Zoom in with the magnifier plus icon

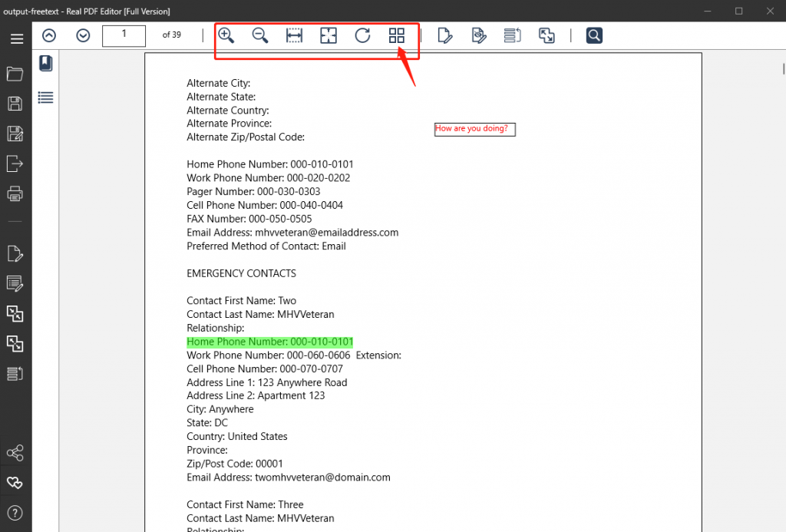pyautogui.click(x=226, y=35)
